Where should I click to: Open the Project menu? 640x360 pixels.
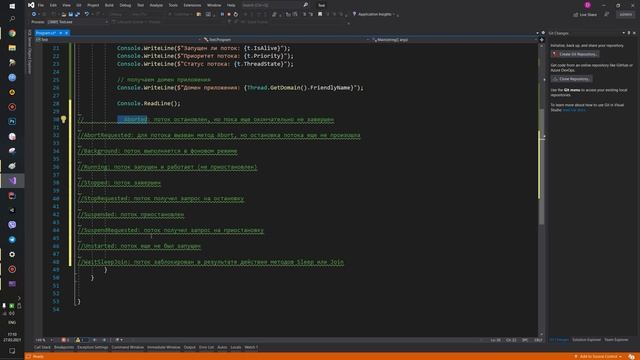[93, 5]
